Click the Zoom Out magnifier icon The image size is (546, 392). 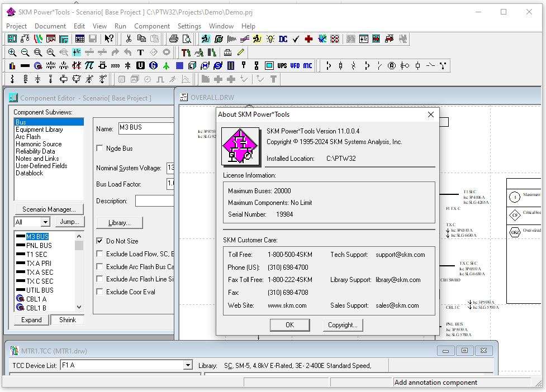[x=25, y=52]
